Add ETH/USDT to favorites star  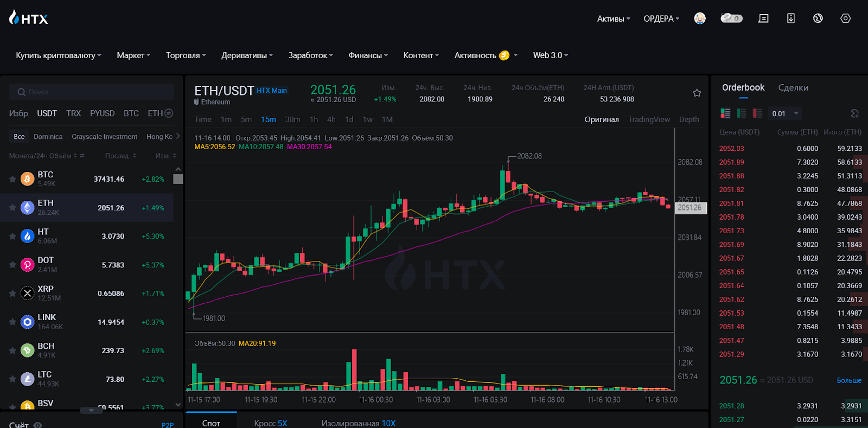click(697, 93)
